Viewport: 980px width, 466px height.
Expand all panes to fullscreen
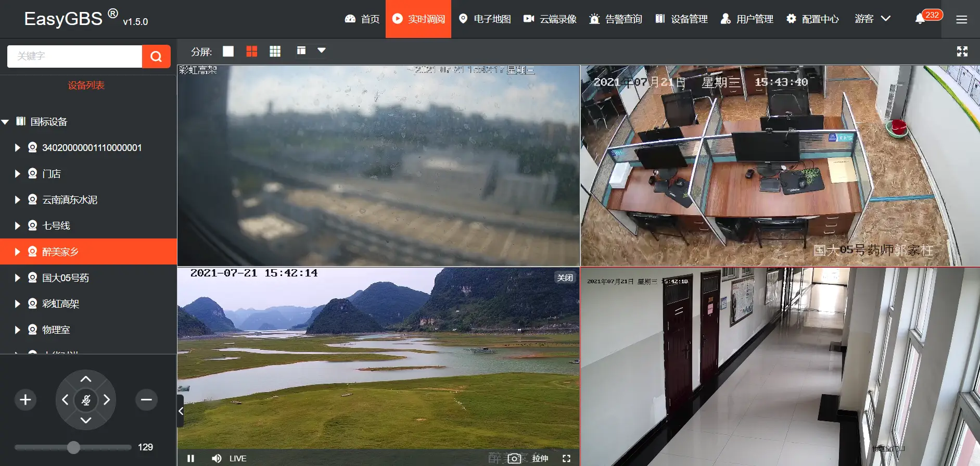962,51
